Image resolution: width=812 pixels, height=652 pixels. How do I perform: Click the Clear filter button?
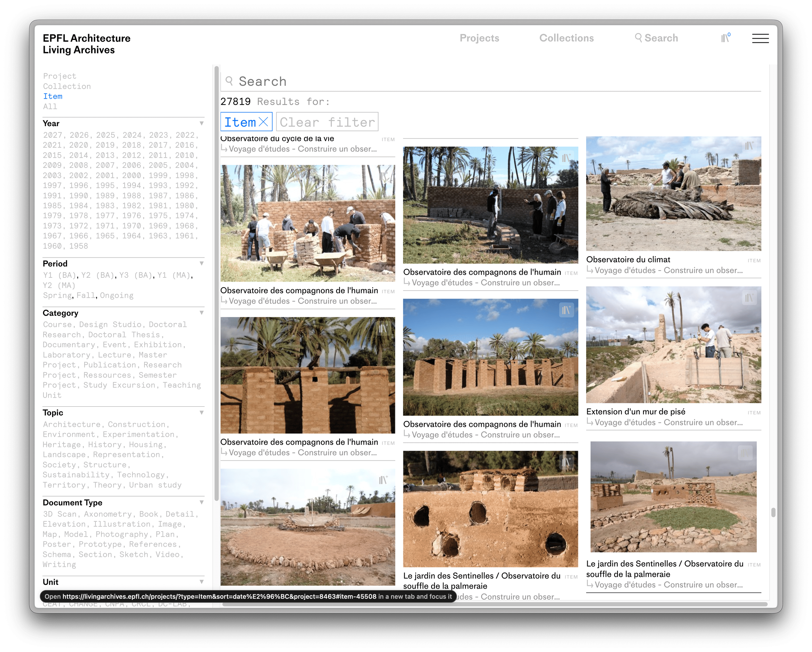[x=327, y=122]
